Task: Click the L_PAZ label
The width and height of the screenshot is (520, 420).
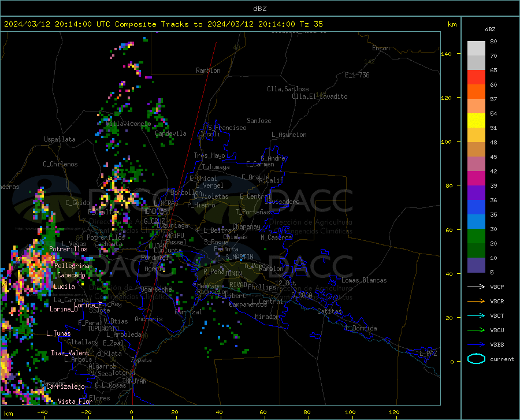Action: click(x=428, y=354)
